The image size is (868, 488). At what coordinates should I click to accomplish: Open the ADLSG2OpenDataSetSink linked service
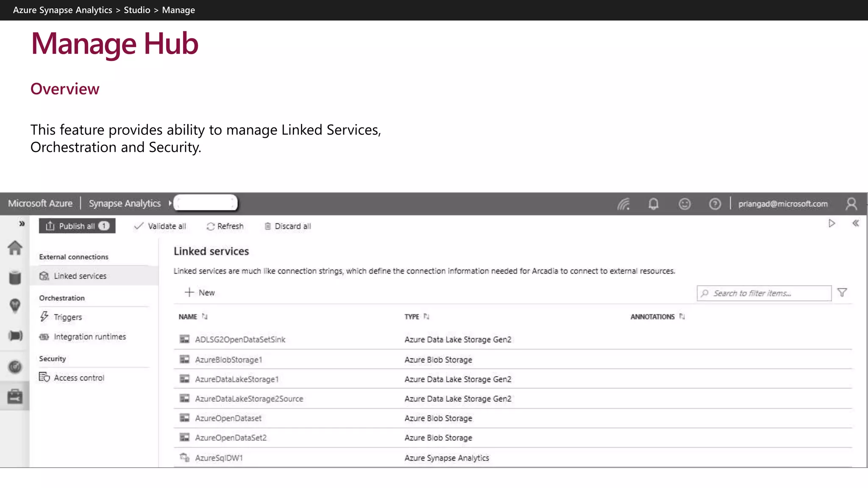pyautogui.click(x=240, y=339)
